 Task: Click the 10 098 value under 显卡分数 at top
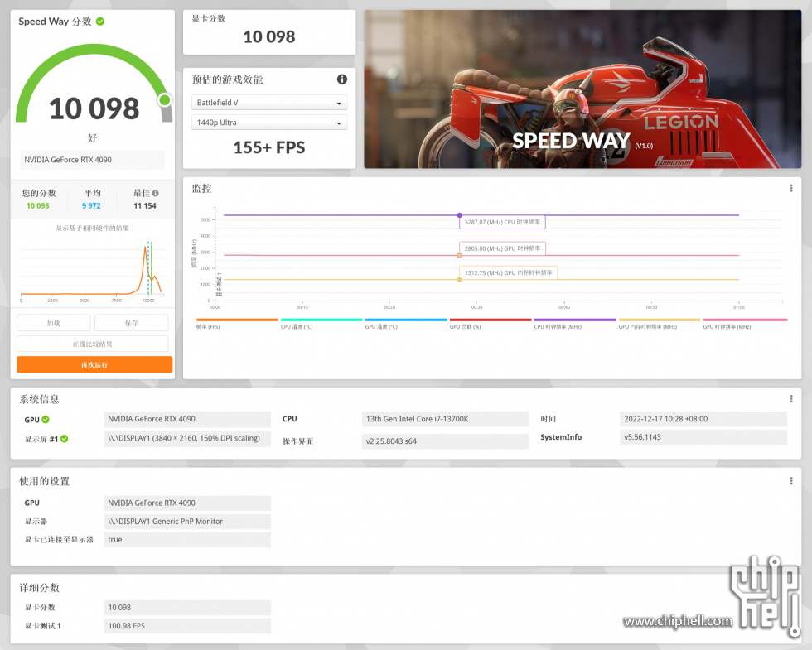(269, 36)
